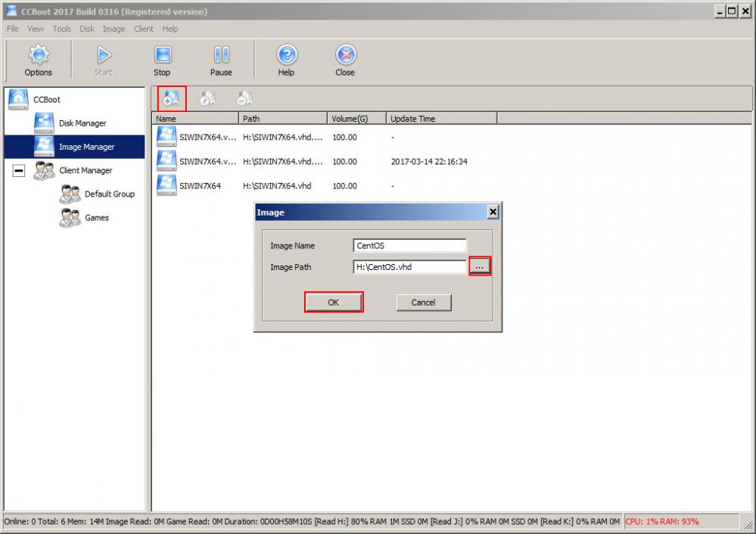The height and width of the screenshot is (534, 756).
Task: Browse for image path with ... button
Action: click(480, 266)
